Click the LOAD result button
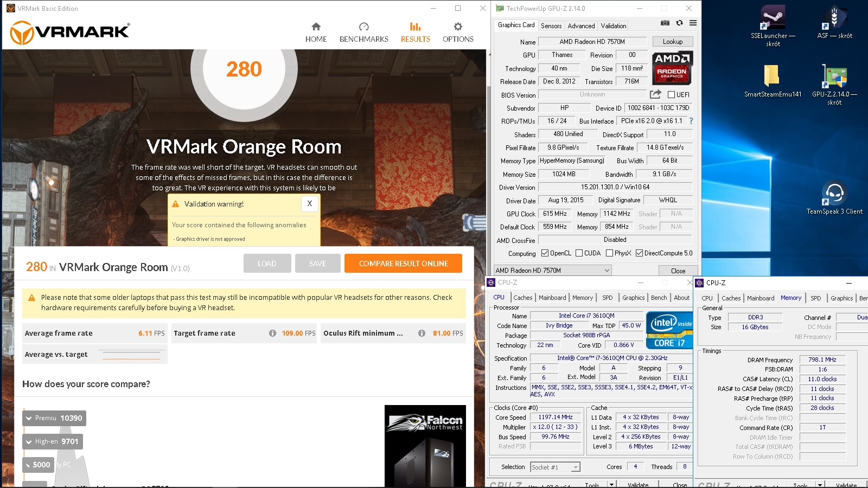Viewport: 868px width, 488px height. coord(267,264)
